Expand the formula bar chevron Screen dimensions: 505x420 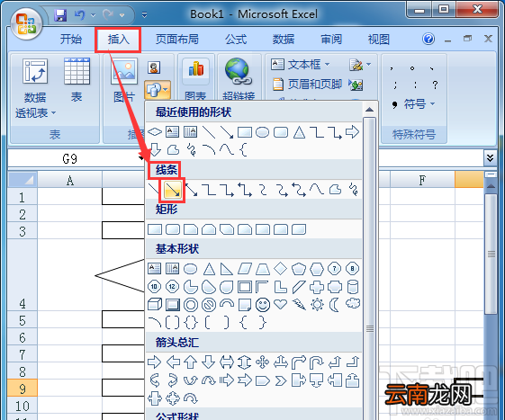[x=490, y=158]
